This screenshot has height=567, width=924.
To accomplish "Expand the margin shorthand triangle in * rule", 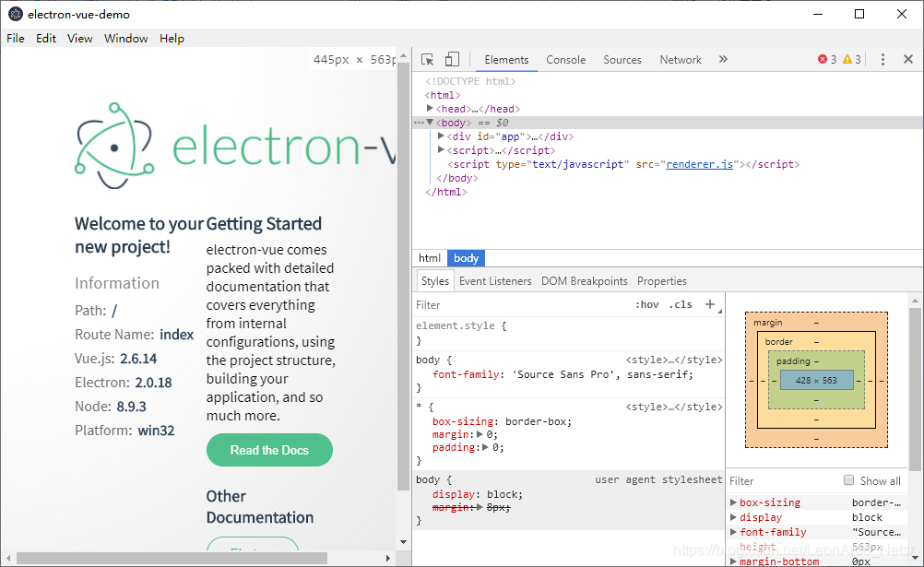I will pos(480,434).
